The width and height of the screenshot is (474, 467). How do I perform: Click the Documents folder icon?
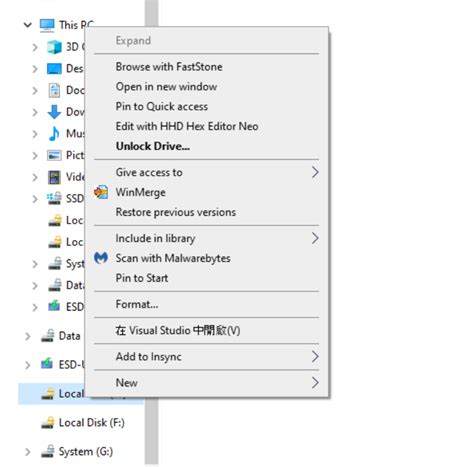point(54,90)
